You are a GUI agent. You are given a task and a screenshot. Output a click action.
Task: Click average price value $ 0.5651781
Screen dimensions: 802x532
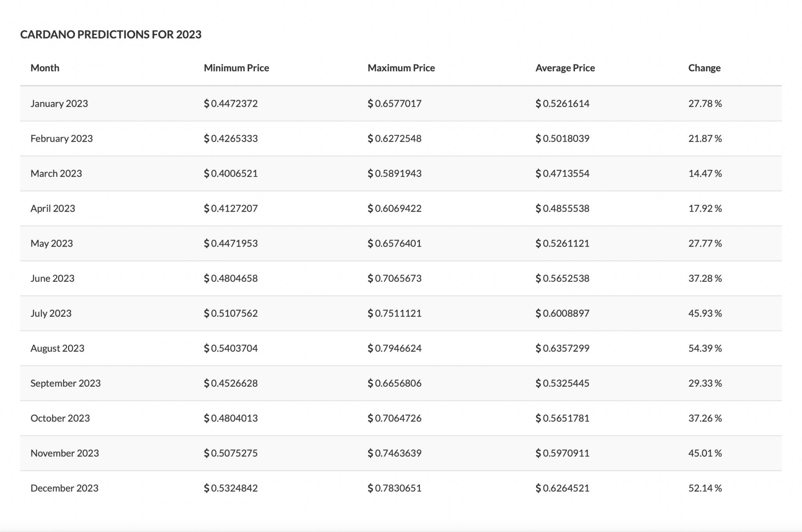[x=563, y=418]
